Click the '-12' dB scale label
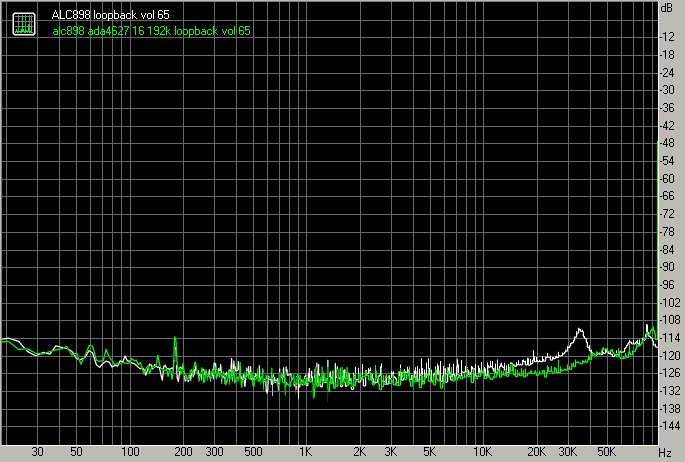 coord(667,37)
